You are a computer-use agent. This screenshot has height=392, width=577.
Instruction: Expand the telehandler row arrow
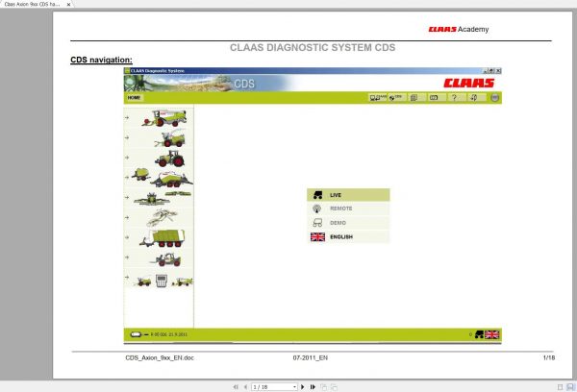coord(127,257)
